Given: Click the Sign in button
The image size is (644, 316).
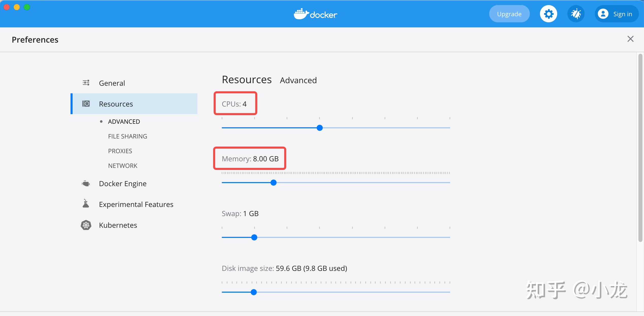Looking at the screenshot, I should pyautogui.click(x=622, y=14).
